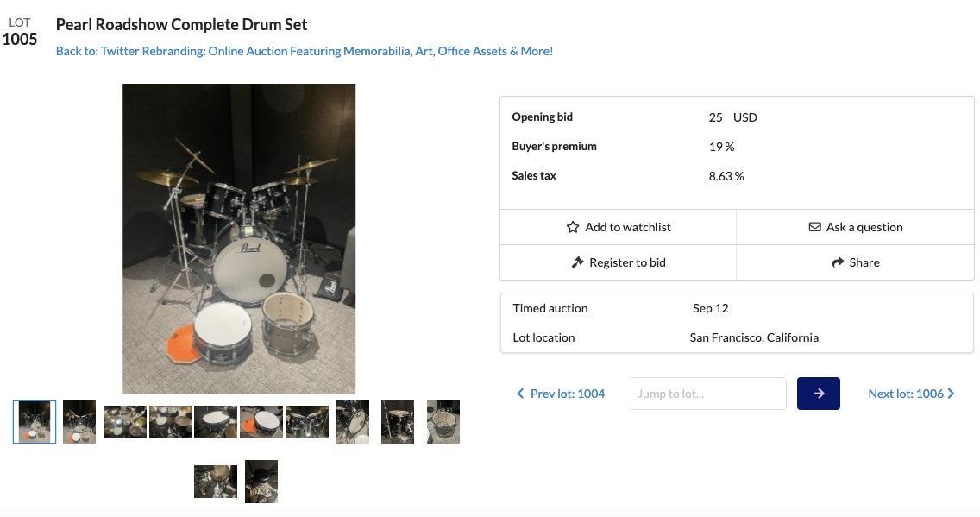Select the fifth thumbnail showing snare drum
The height and width of the screenshot is (517, 980).
(216, 422)
